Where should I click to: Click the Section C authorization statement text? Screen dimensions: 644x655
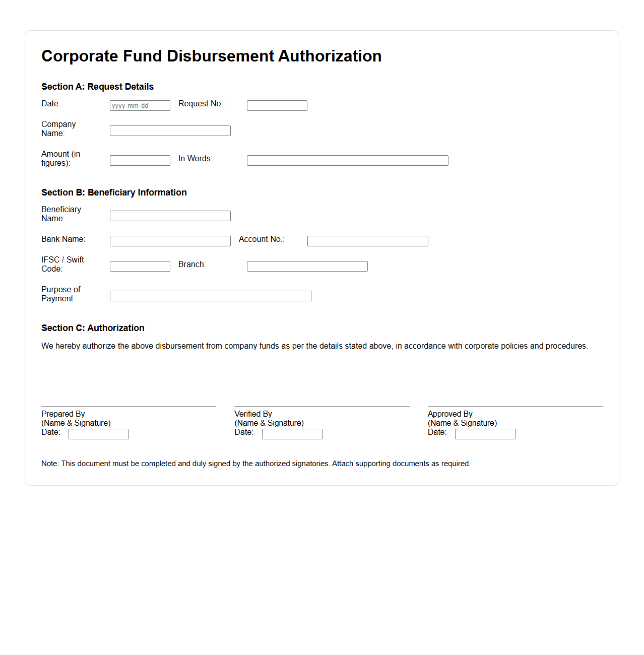point(314,346)
